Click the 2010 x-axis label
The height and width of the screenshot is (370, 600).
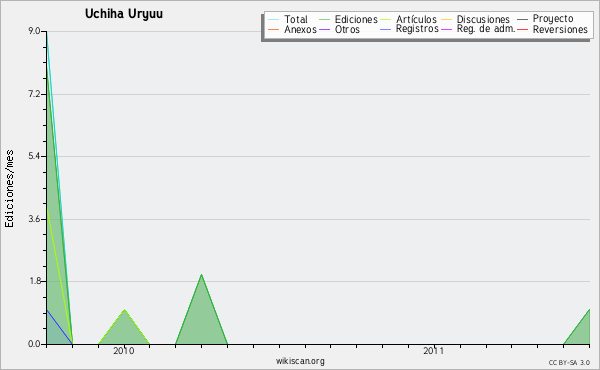click(x=124, y=351)
